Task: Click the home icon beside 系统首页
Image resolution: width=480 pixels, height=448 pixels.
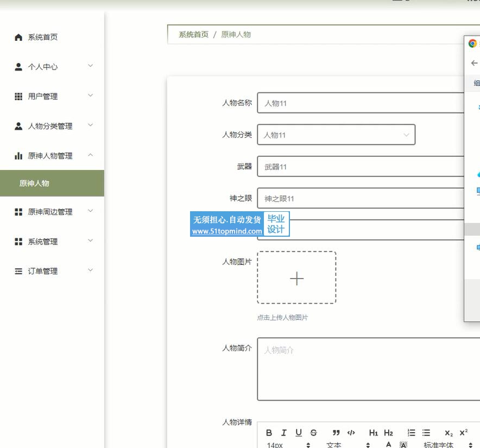Action: (x=18, y=37)
